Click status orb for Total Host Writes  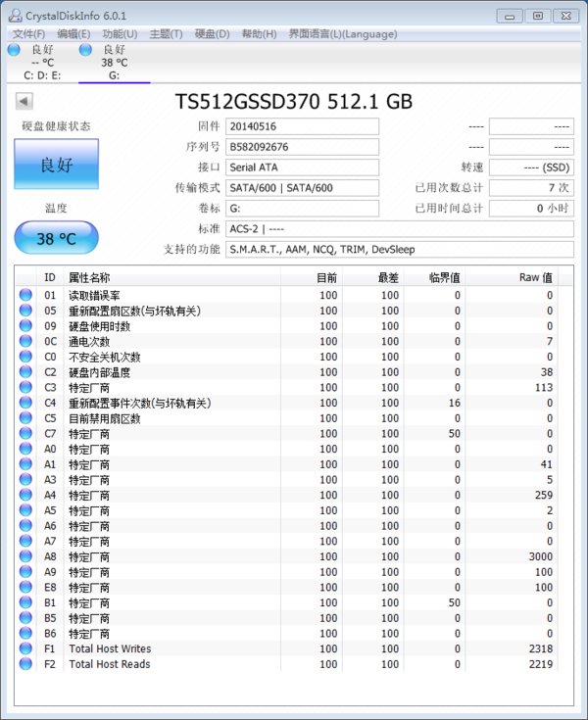(x=25, y=648)
